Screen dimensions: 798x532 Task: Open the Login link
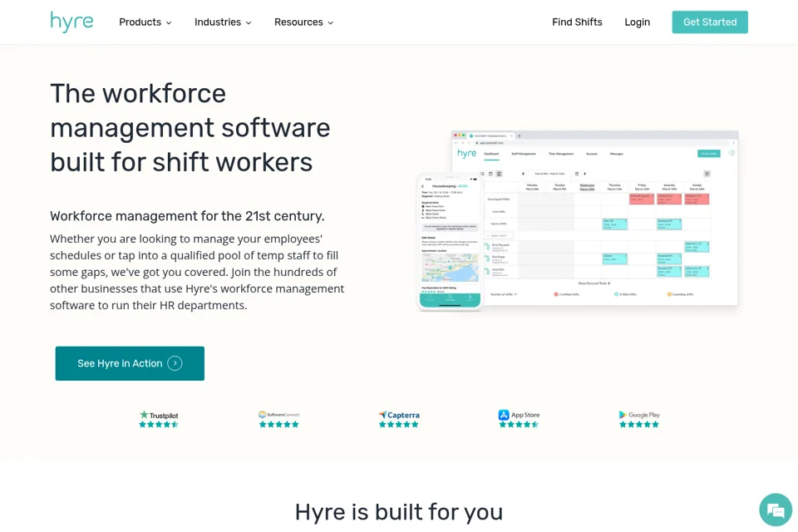pos(638,22)
